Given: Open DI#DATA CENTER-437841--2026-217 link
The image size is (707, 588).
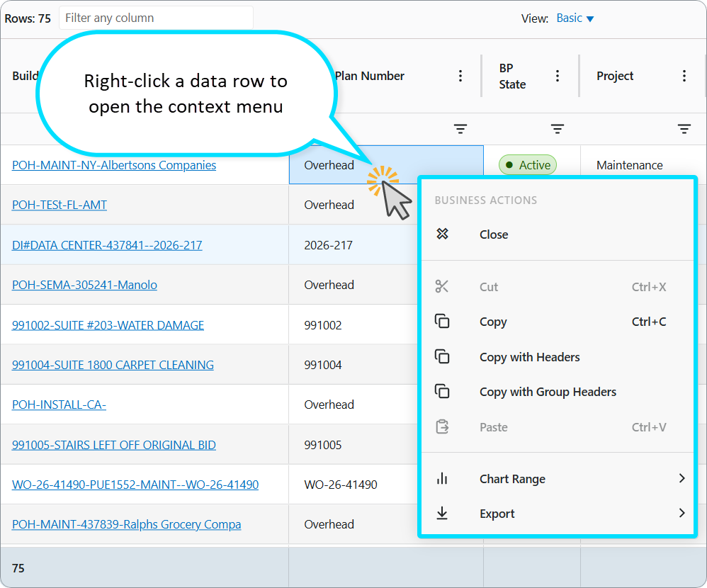Looking at the screenshot, I should [x=107, y=245].
